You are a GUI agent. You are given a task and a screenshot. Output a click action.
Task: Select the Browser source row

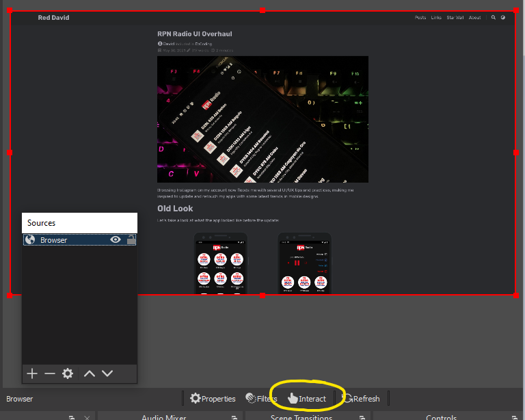click(x=79, y=240)
